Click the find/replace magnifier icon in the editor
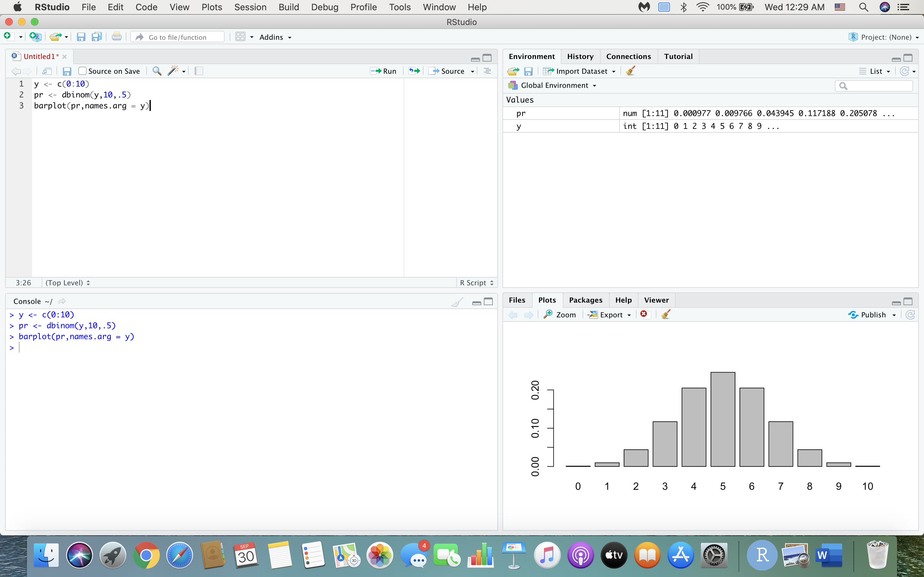Screen dimensions: 924x577 click(x=157, y=71)
